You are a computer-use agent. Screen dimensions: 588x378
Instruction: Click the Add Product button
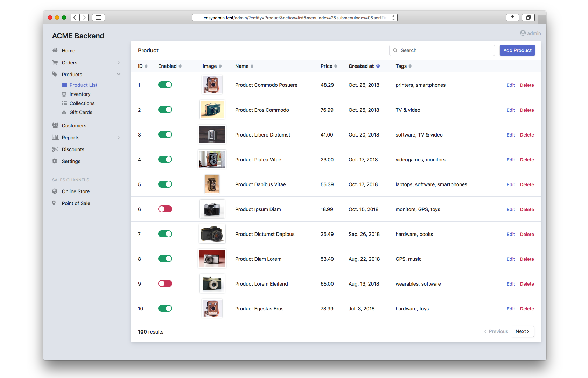coord(517,50)
